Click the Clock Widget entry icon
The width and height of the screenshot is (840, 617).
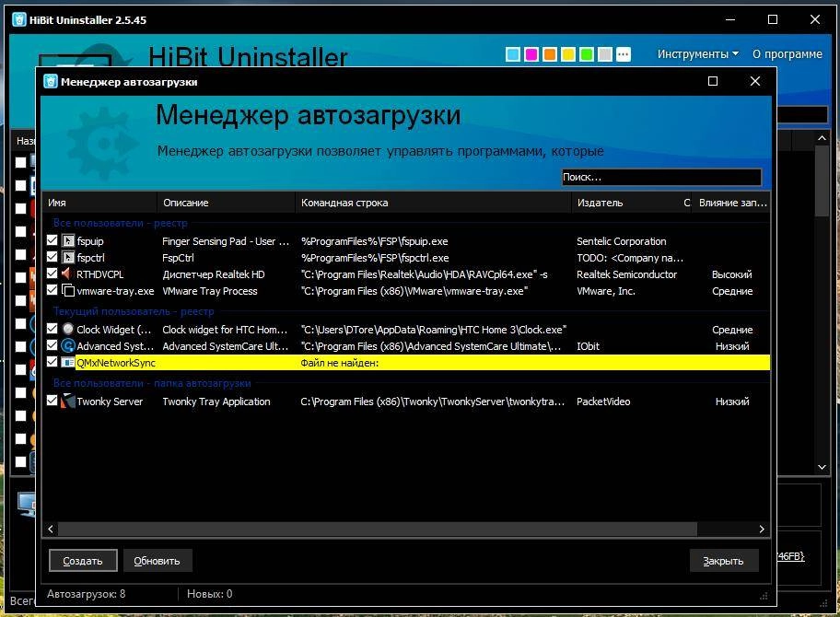click(x=68, y=330)
